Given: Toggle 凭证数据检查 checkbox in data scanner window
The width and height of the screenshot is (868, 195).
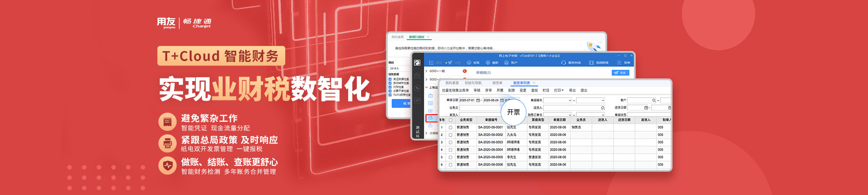Looking at the screenshot, I should pos(390,79).
